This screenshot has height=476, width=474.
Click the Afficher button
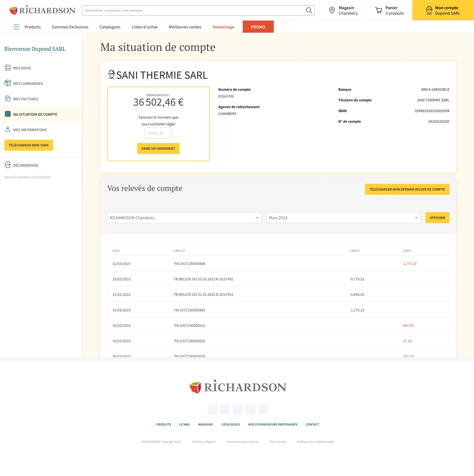[x=437, y=218]
